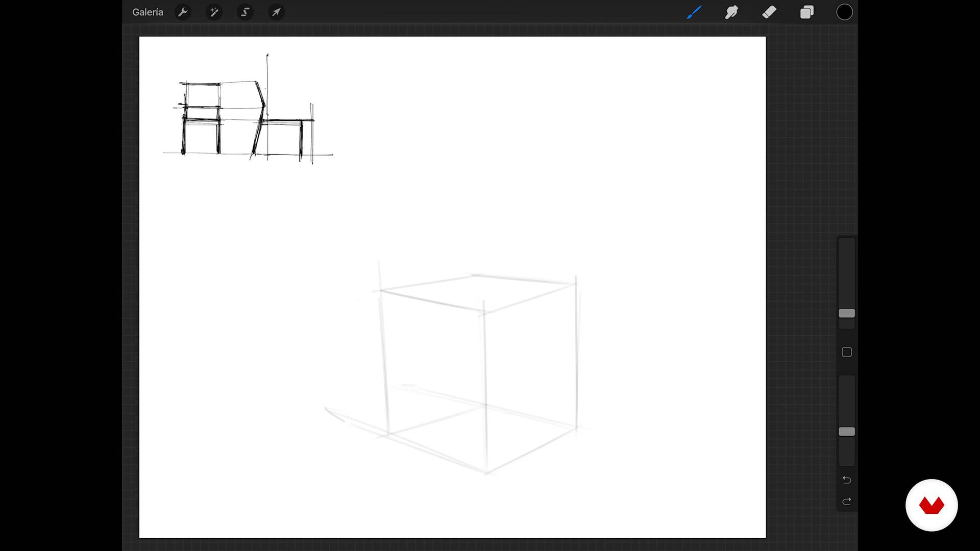The image size is (980, 551).
Task: Select the Brush paint tool
Action: point(694,12)
